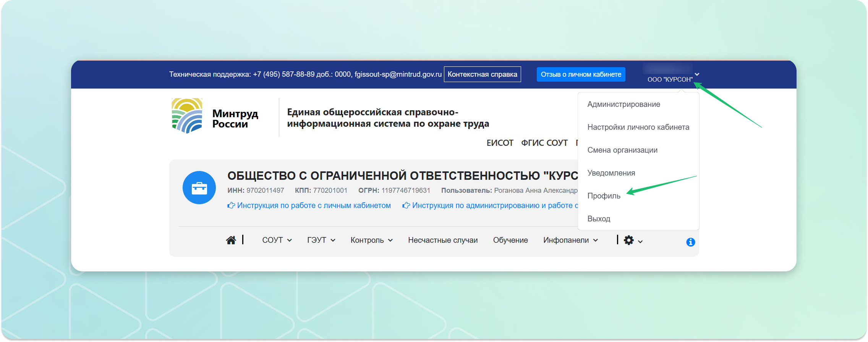
Task: Open the gear settings icon menu
Action: [x=633, y=240]
